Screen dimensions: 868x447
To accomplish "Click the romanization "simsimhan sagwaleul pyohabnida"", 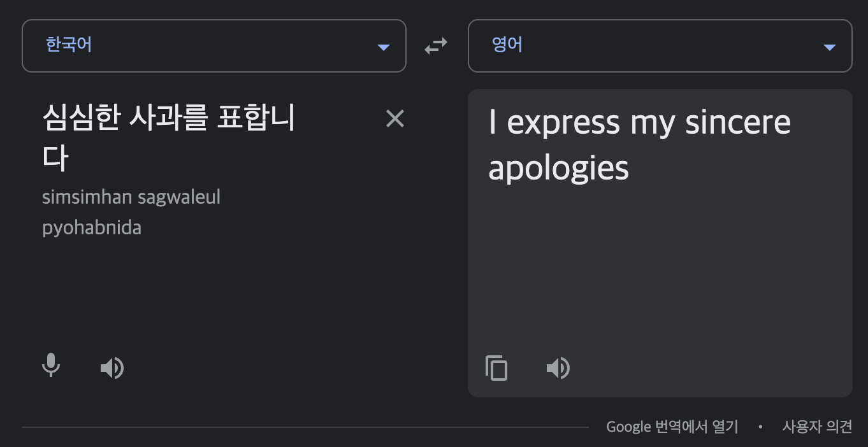I will tap(131, 212).
